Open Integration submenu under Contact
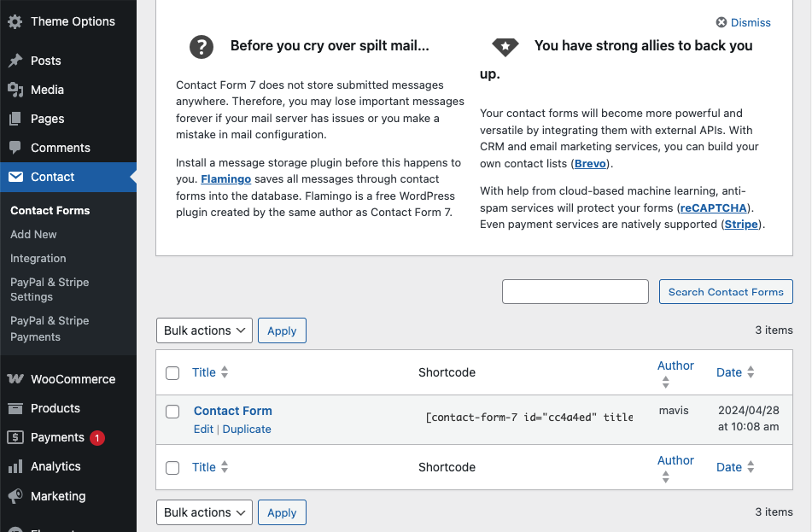Image resolution: width=812 pixels, height=532 pixels. [x=38, y=258]
